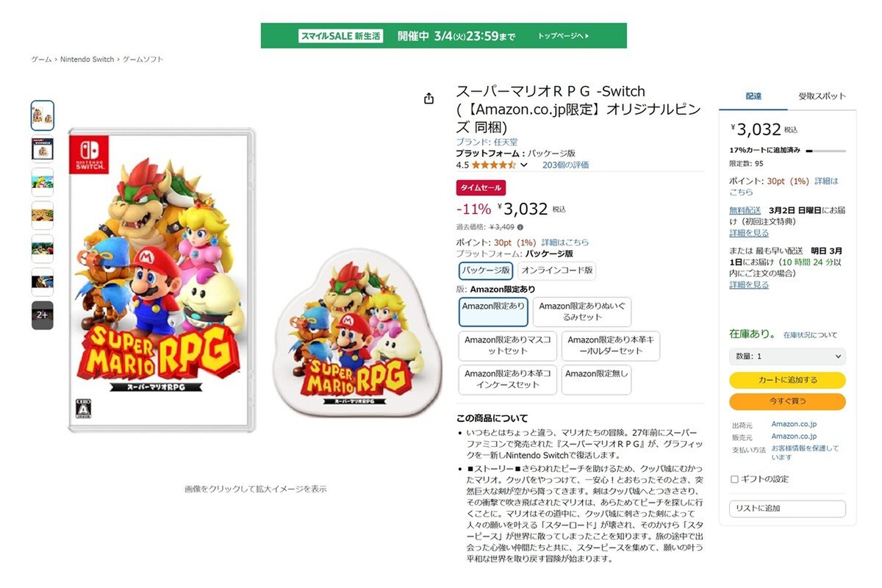Click the main Super Mario RPG package image
This screenshot has height=588, width=882.
162,280
